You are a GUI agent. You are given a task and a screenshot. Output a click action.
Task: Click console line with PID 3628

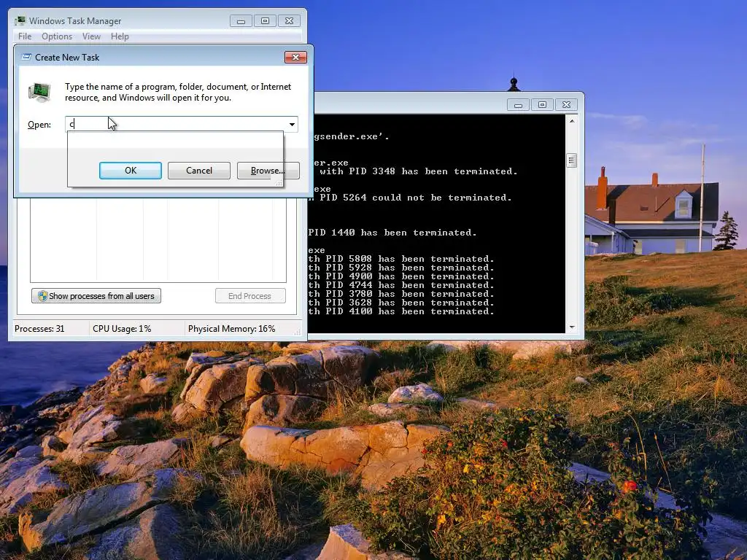coord(401,303)
